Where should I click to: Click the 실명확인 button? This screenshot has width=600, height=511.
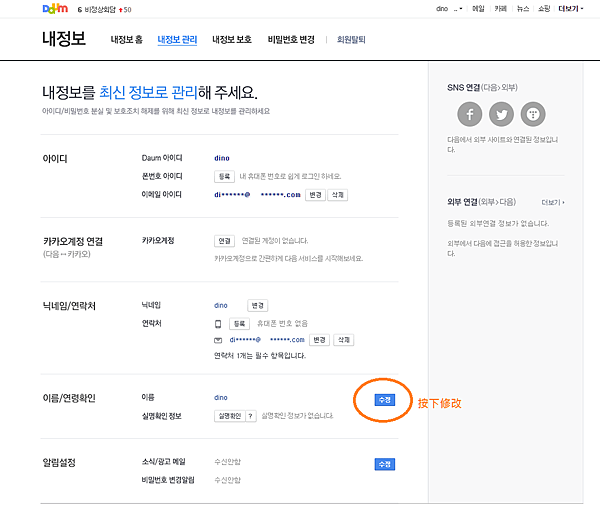coord(230,416)
